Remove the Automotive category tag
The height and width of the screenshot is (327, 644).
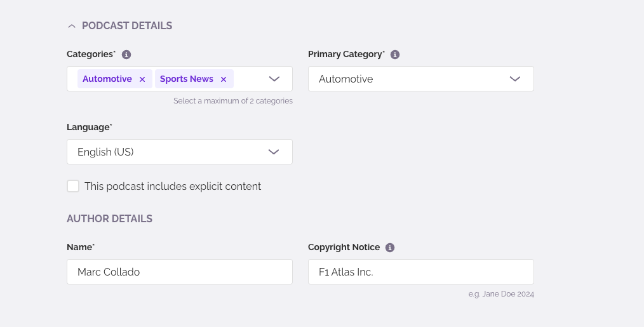(x=142, y=79)
